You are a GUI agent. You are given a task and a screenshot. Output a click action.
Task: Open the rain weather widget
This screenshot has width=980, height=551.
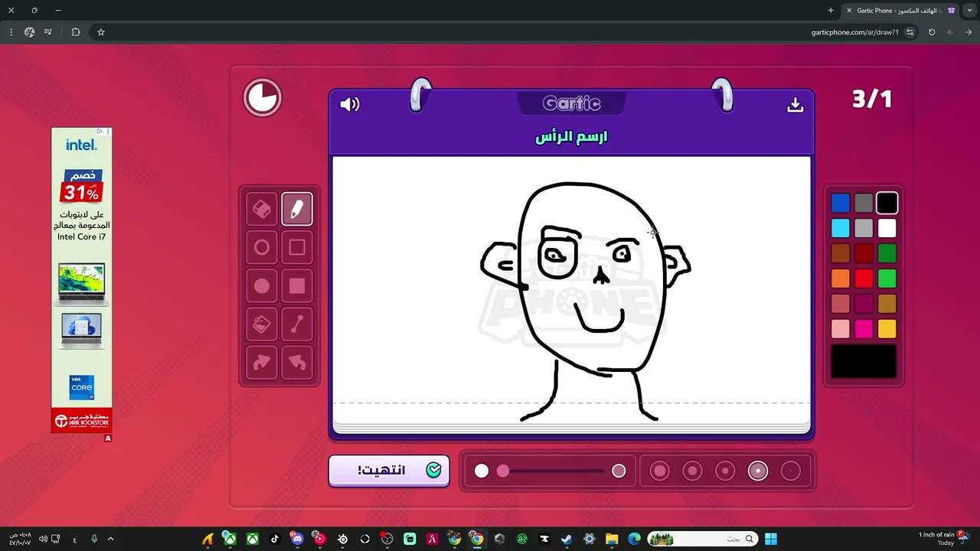(x=944, y=539)
